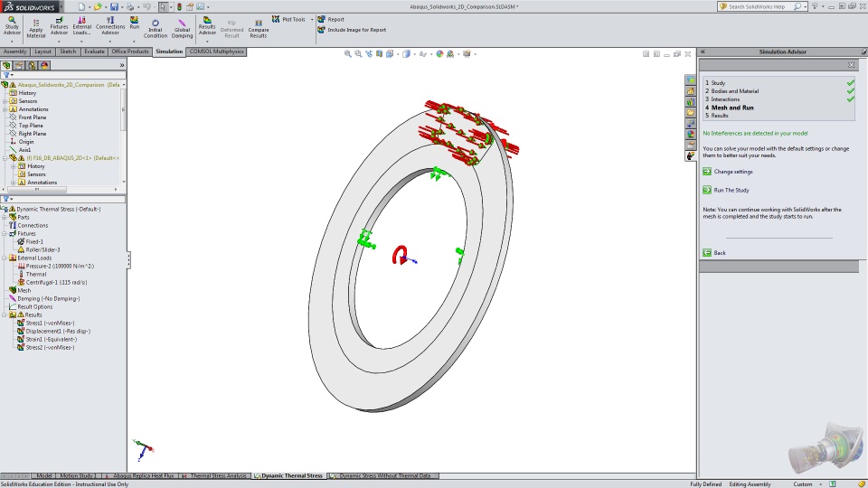Select Initial Condition tool
Screen dimensions: 868x488
click(155, 29)
